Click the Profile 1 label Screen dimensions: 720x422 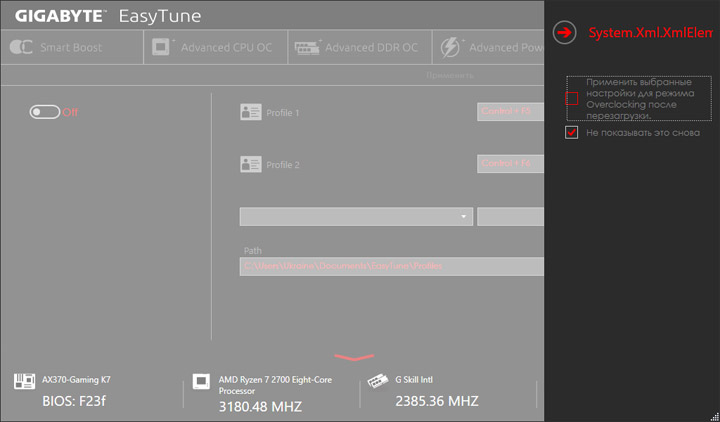coord(283,113)
